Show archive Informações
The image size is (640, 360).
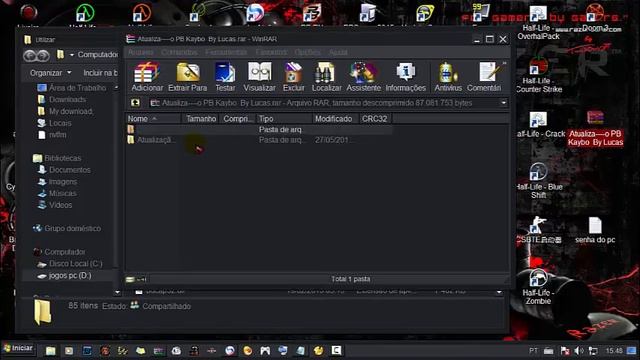click(x=405, y=77)
